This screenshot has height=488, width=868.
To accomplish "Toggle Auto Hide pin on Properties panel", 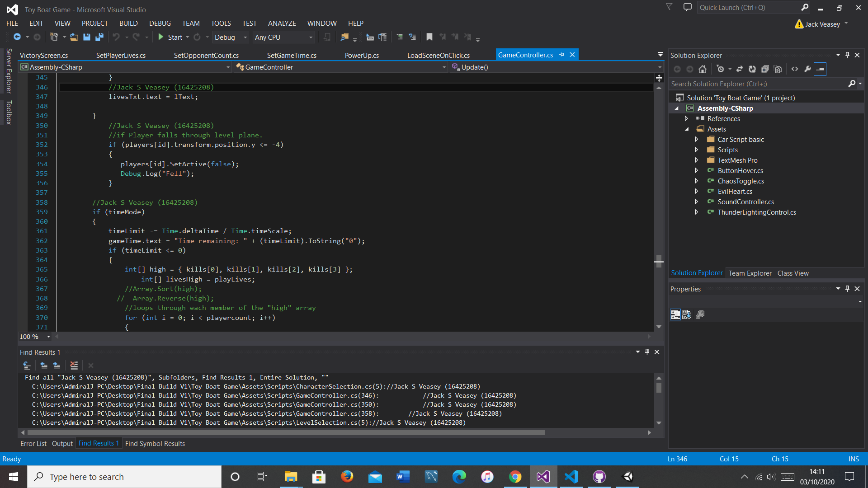I will [x=848, y=289].
